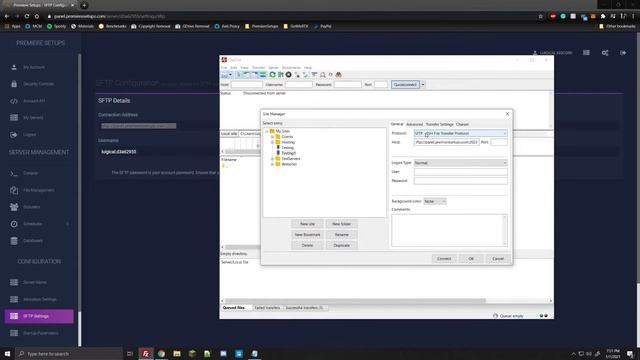Click the FileZilla search files magnifier icon
The image size is (640, 360).
click(x=322, y=75)
